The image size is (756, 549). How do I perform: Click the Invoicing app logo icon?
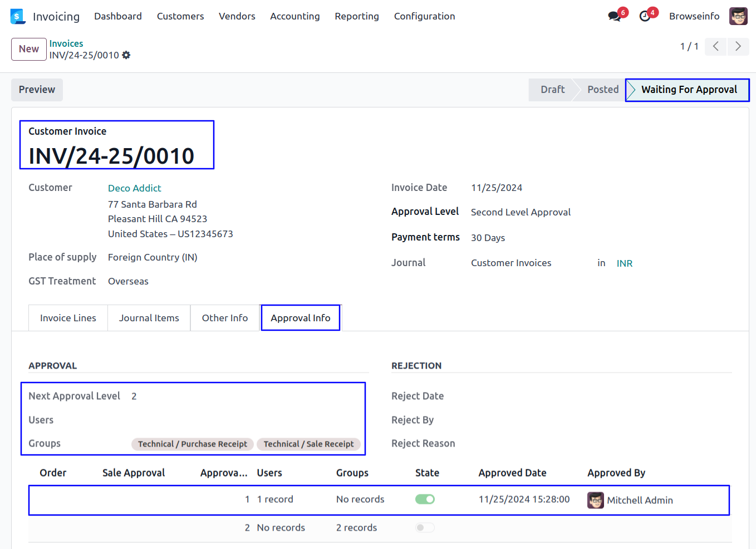point(18,17)
